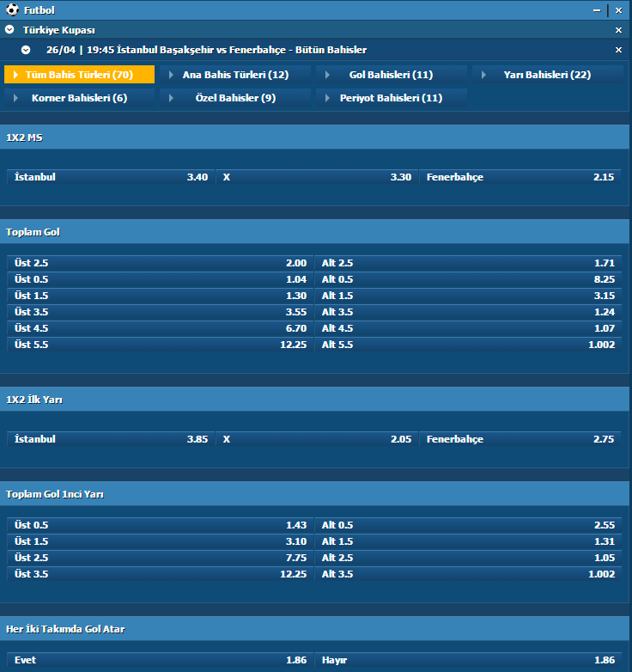Collapse the Toplam Gol market header

315,232
